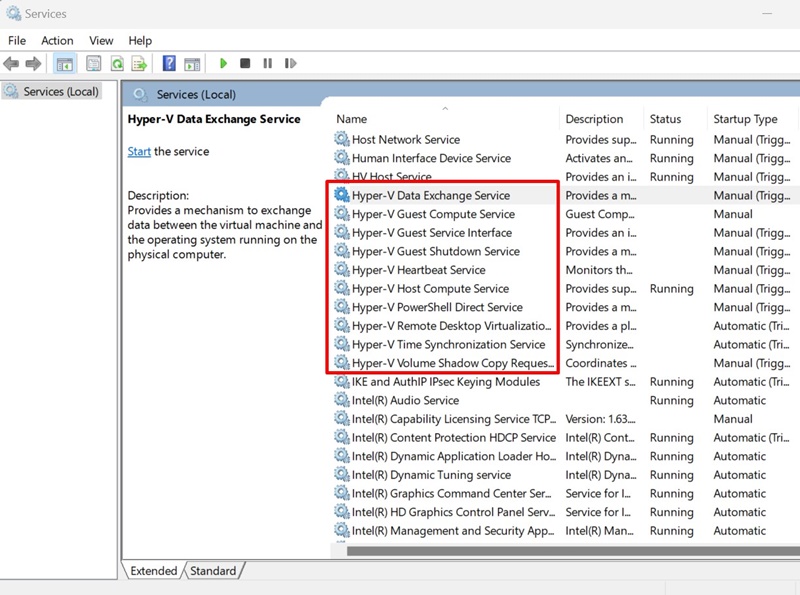Click the Export List toolbar icon
This screenshot has width=800, height=595.
(x=139, y=64)
